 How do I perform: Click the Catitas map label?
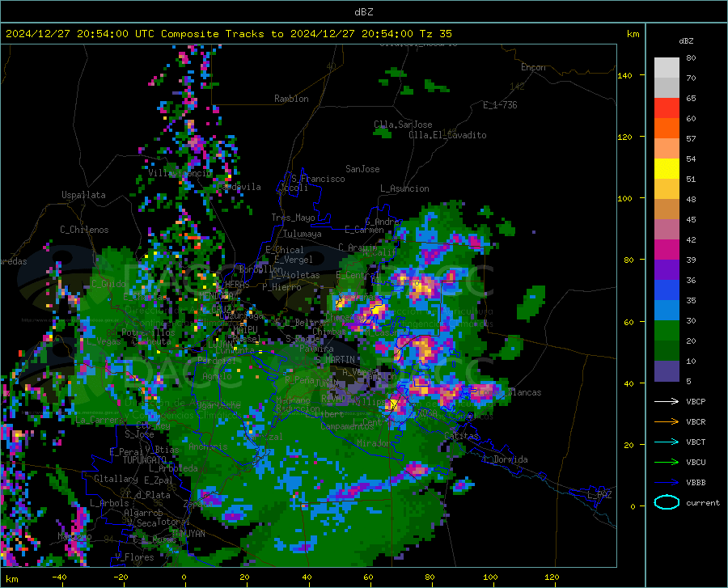[x=462, y=436]
